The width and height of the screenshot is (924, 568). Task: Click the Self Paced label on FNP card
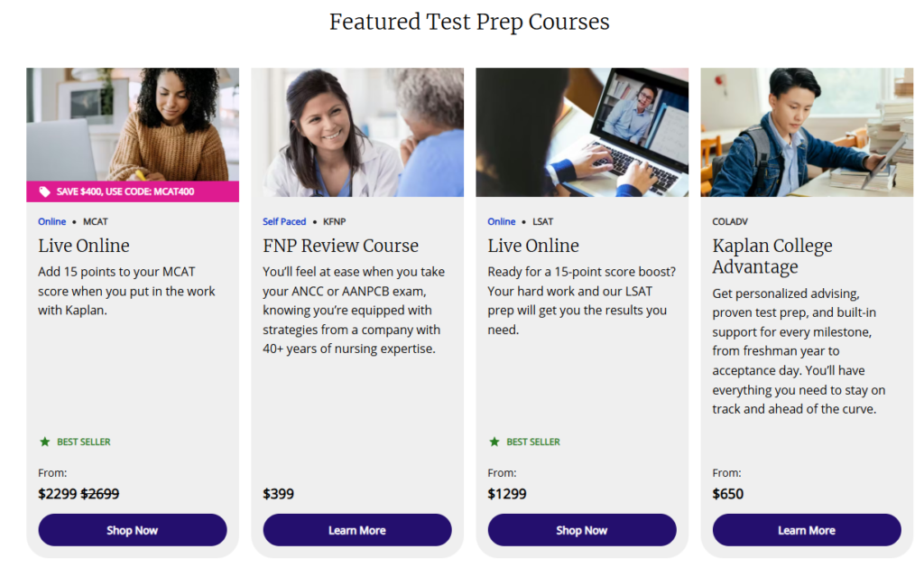284,221
